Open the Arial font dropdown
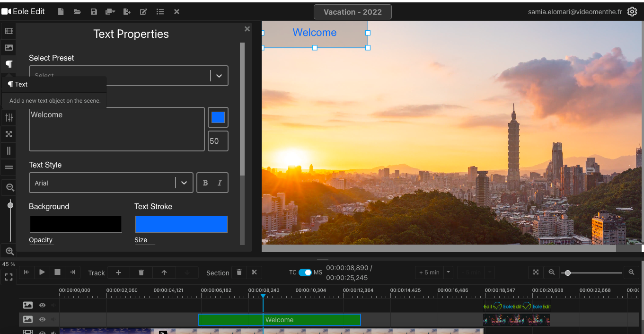This screenshot has height=334, width=644. point(184,183)
